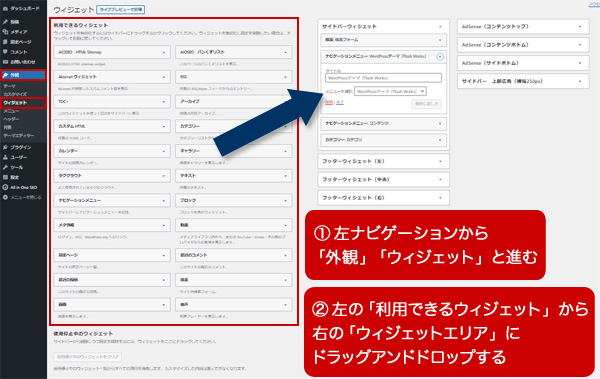The width and height of the screenshot is (600, 379).
Task: Expand the RSS widget arrow
Action: pyautogui.click(x=285, y=77)
